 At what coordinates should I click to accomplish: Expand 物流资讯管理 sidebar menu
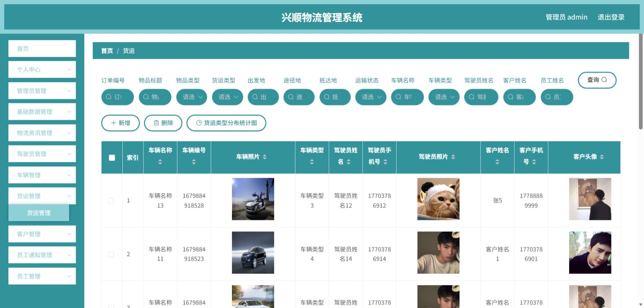pyautogui.click(x=42, y=133)
